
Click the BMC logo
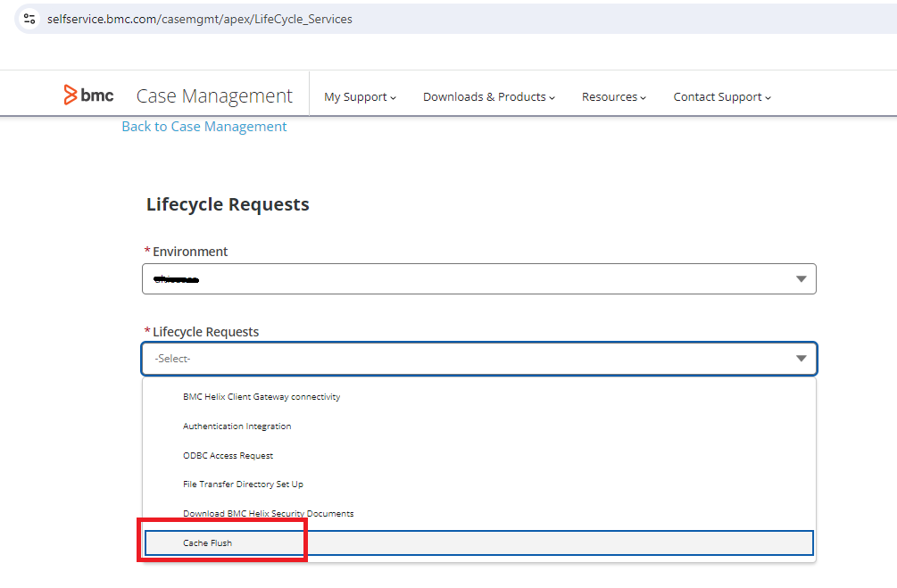click(x=89, y=95)
